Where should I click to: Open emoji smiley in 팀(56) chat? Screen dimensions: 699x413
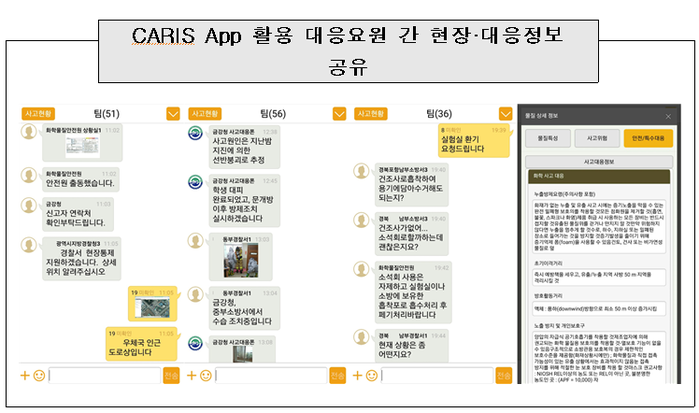click(x=206, y=376)
